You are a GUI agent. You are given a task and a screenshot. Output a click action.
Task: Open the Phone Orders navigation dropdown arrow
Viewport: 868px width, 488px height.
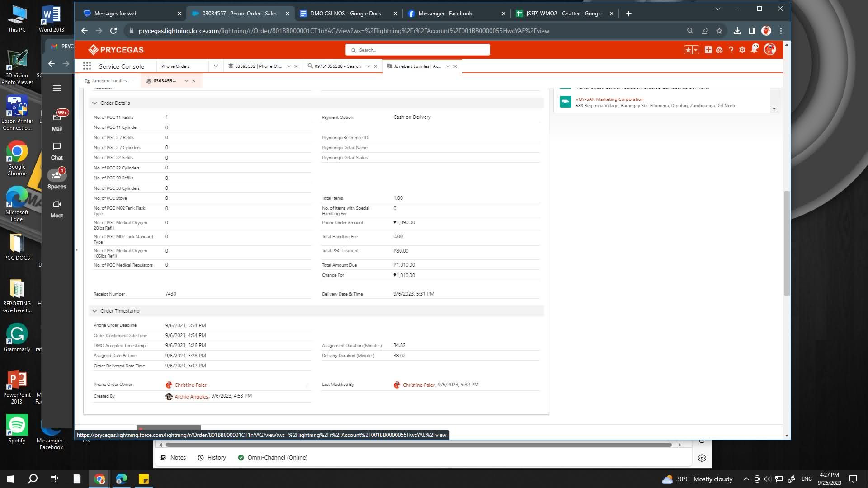point(216,66)
